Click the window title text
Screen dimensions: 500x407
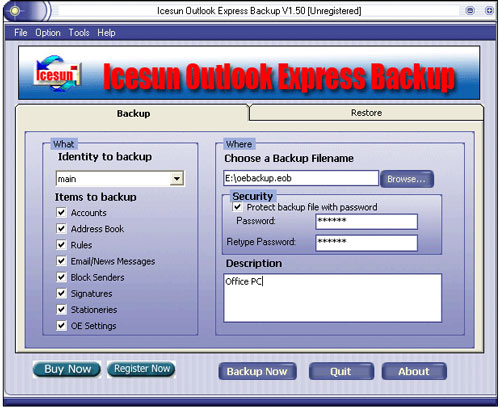pos(259,11)
